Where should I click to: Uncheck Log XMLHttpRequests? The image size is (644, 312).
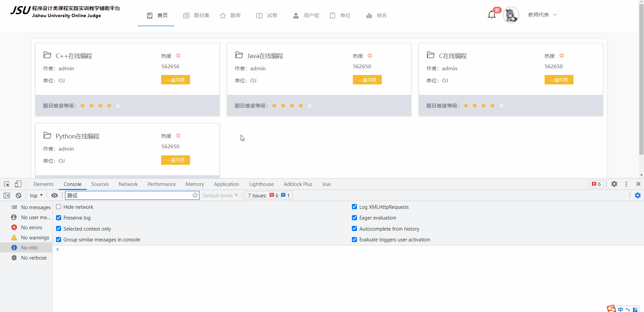tap(354, 207)
